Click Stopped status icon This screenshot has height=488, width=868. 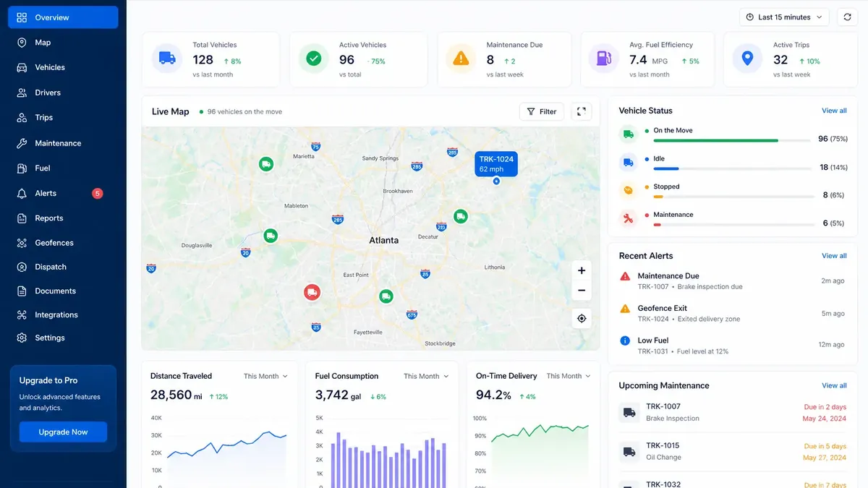[628, 190]
